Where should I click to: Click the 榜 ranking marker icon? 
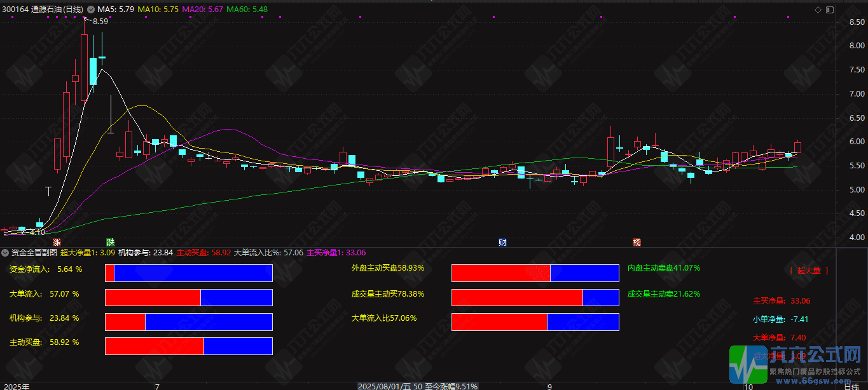click(637, 243)
